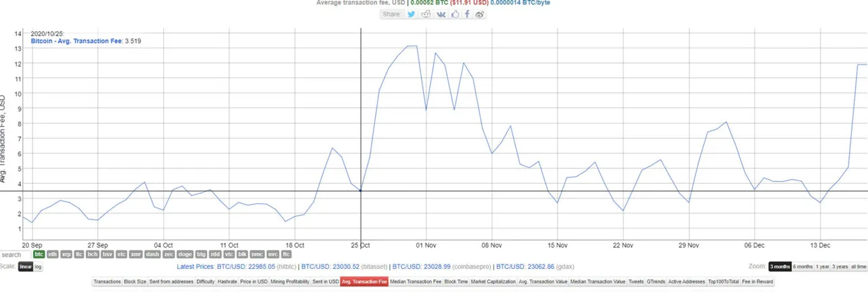The image size is (868, 292).
Task: Open the Top100ToTotal tab
Action: tap(724, 281)
